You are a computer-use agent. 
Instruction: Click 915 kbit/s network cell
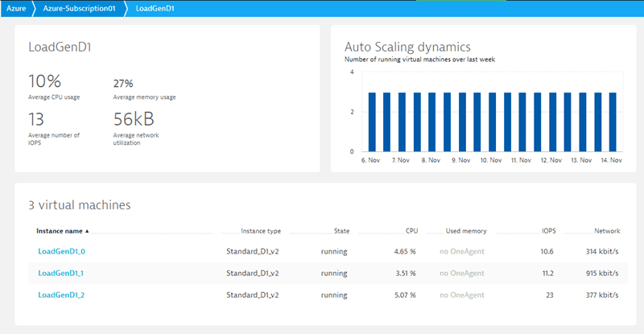602,273
